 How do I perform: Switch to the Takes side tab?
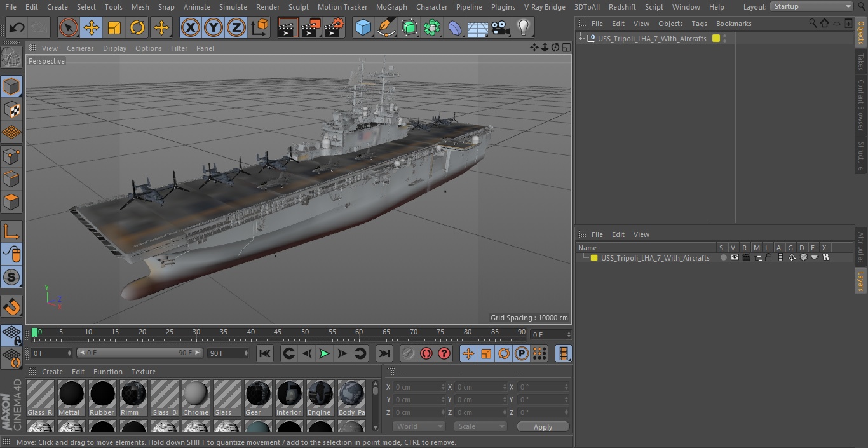point(861,62)
